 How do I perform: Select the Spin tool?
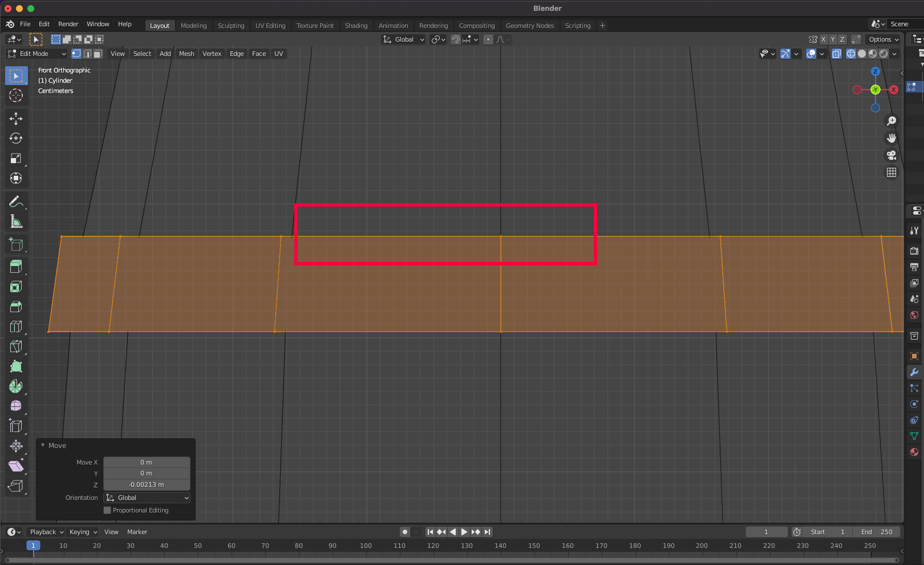coord(16,386)
